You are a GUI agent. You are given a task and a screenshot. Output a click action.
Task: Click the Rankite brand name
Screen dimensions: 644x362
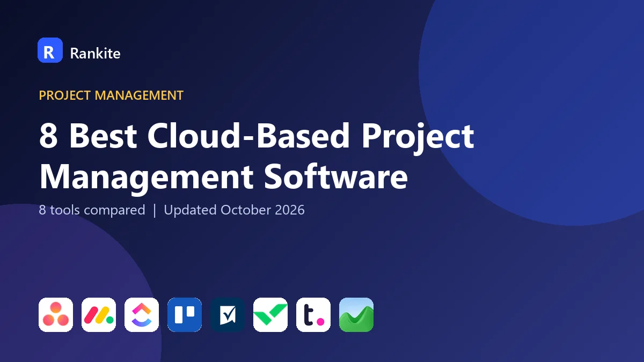pos(95,53)
